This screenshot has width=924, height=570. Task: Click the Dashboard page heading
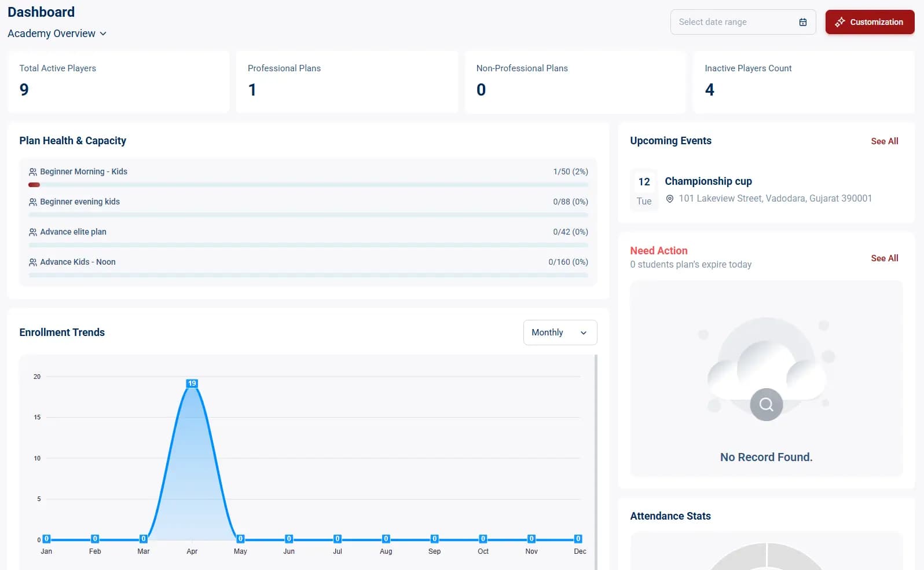41,12
